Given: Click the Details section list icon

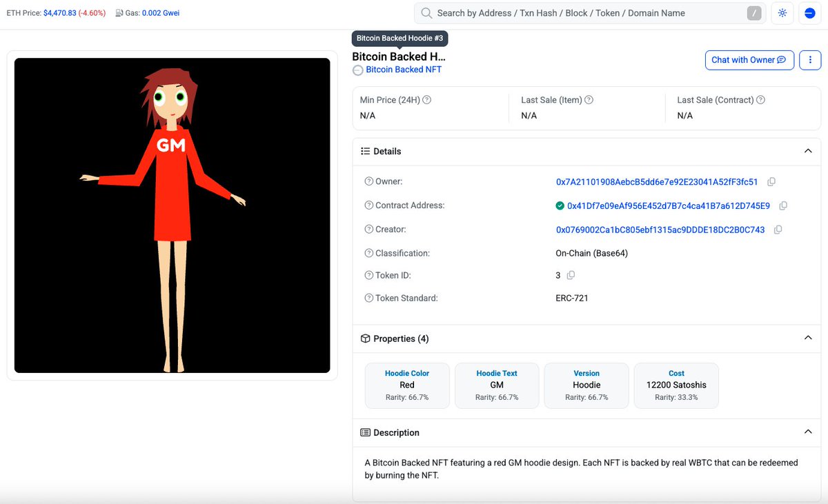Looking at the screenshot, I should click(x=365, y=151).
